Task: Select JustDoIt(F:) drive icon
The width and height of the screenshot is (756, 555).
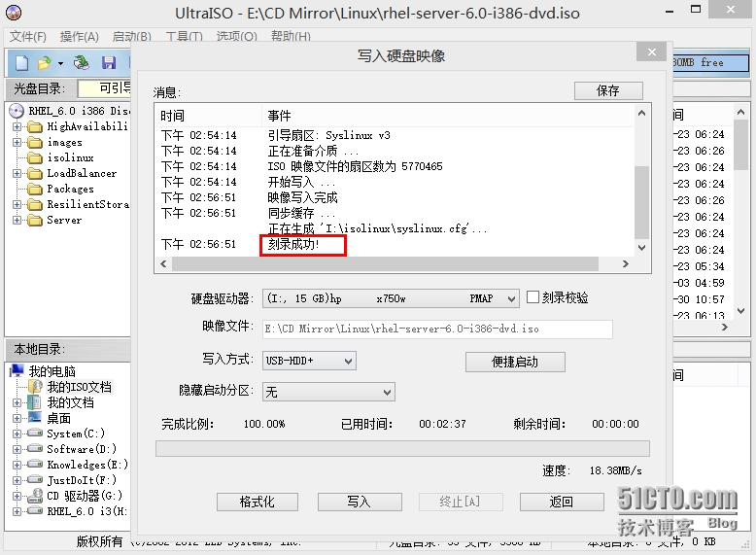Action: tap(35, 479)
